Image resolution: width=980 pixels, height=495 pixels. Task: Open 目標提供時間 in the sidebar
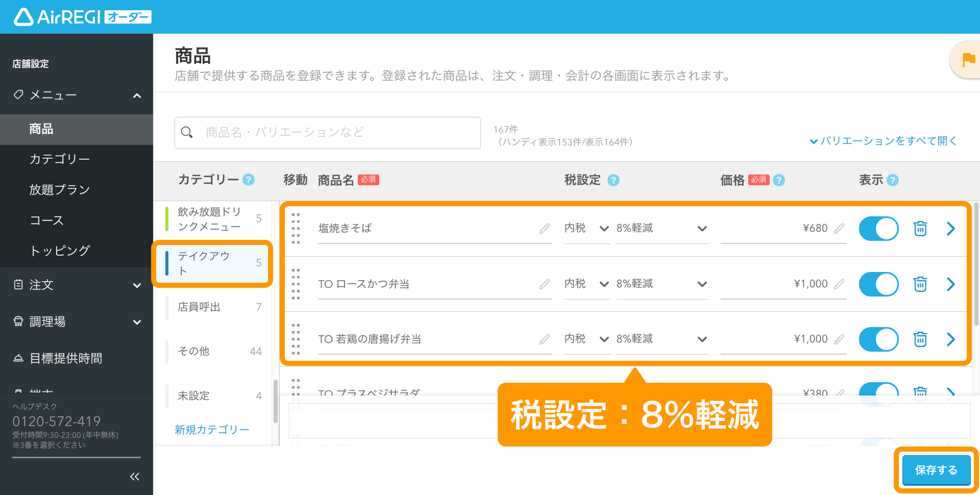pyautogui.click(x=77, y=358)
